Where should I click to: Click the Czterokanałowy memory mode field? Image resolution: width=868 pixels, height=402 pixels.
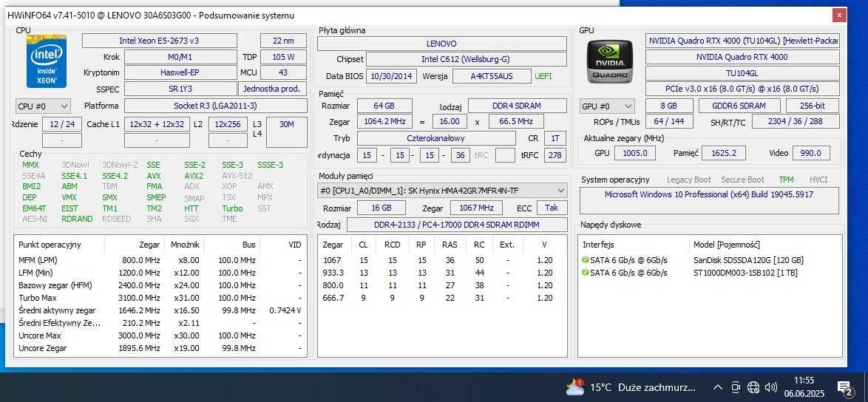click(436, 138)
